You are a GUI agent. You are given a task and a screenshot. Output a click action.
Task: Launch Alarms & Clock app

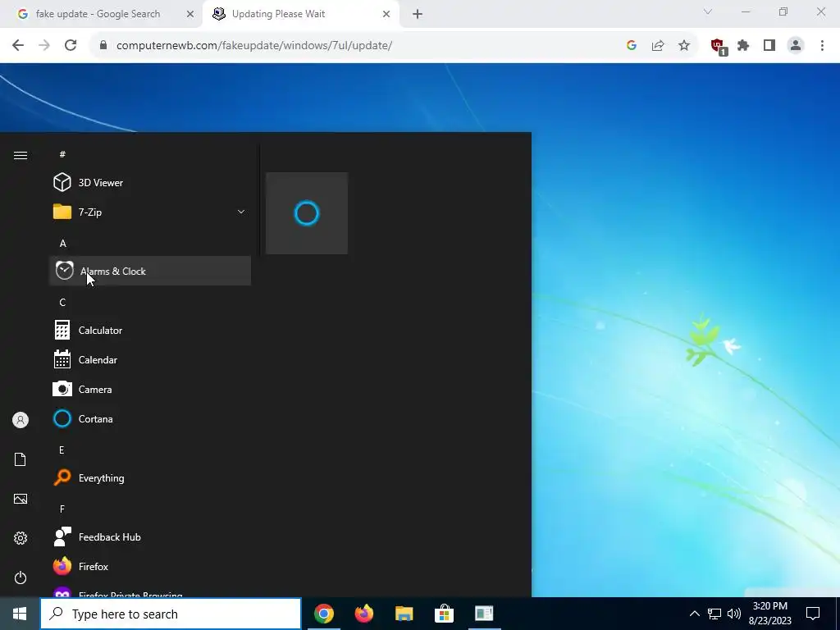150,271
